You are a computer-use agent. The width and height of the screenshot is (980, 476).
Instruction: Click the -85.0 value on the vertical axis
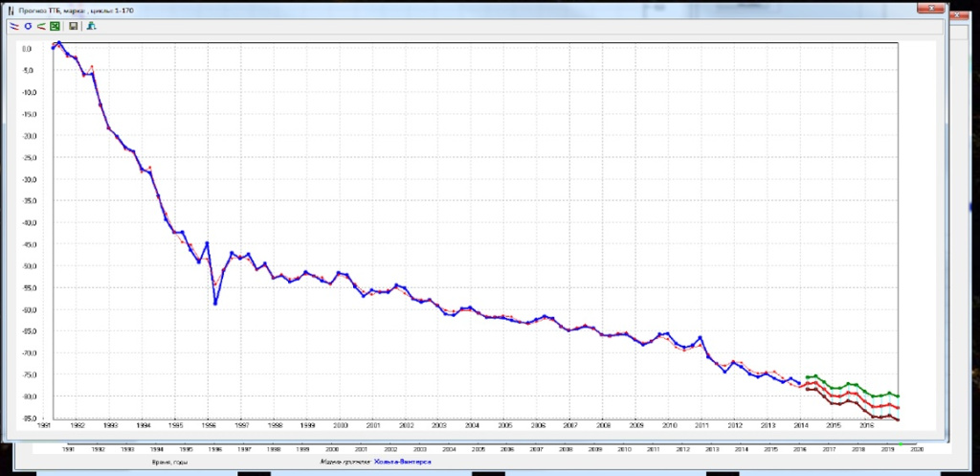[30, 419]
